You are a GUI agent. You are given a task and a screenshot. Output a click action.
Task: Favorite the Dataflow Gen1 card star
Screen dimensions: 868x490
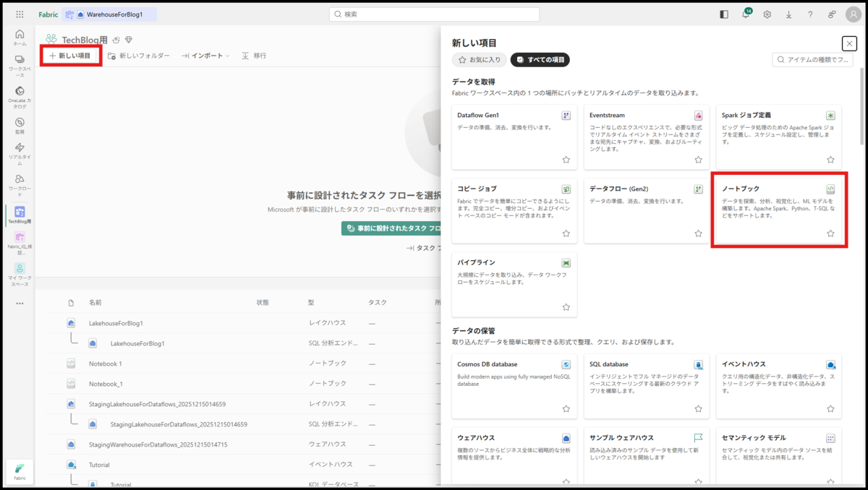click(x=566, y=160)
